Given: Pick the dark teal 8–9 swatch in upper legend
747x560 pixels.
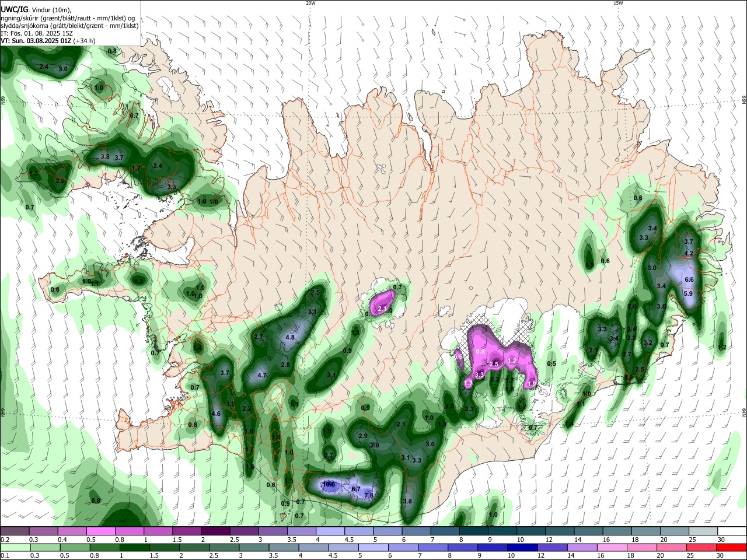Looking at the screenshot, I should [x=473, y=531].
